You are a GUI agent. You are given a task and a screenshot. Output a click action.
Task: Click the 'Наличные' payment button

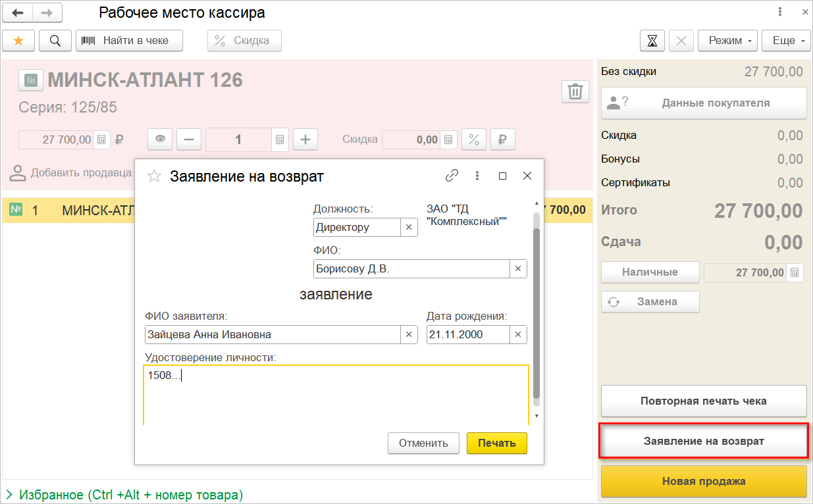[x=650, y=272]
